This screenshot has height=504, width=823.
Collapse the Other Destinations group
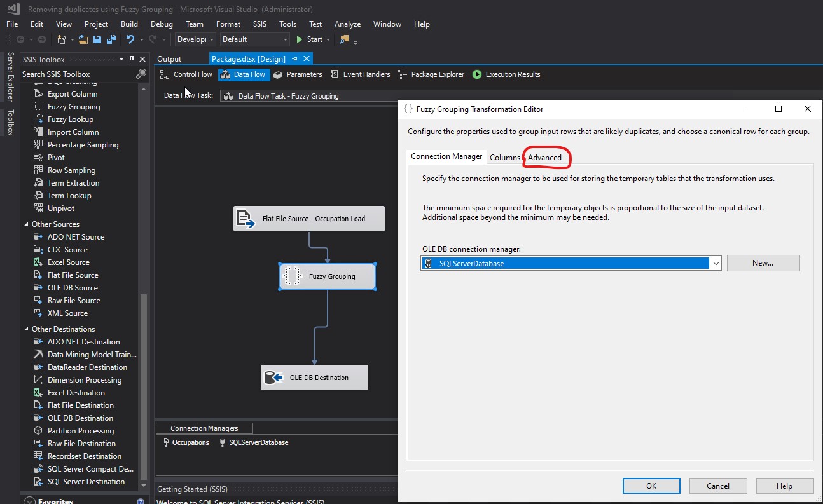[27, 329]
